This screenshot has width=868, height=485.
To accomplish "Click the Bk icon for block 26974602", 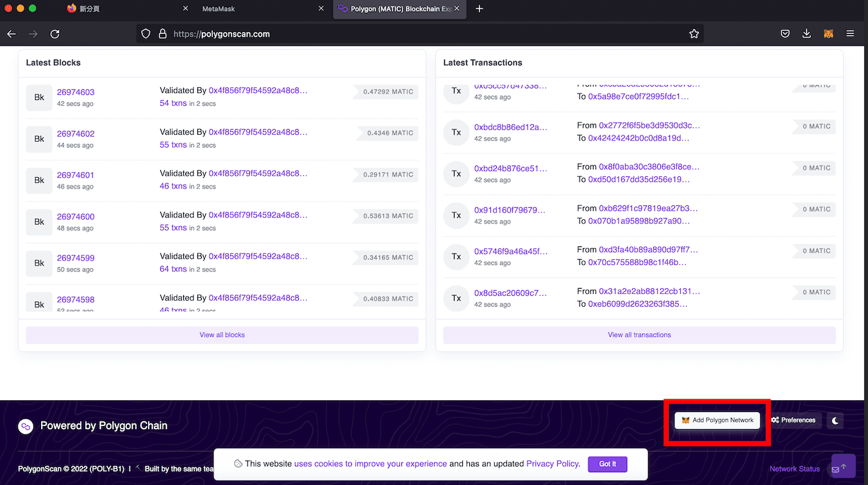I will pyautogui.click(x=39, y=139).
